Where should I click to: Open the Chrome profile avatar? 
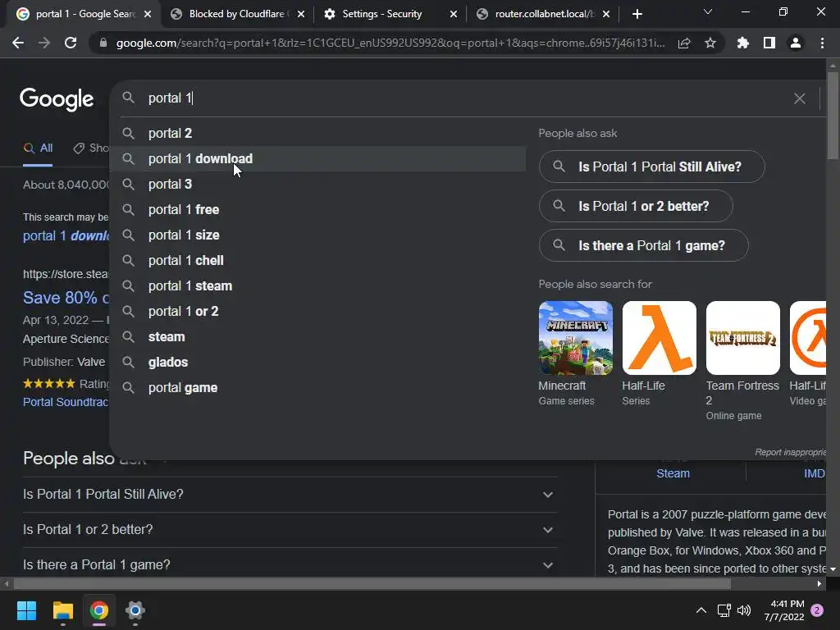coord(796,43)
